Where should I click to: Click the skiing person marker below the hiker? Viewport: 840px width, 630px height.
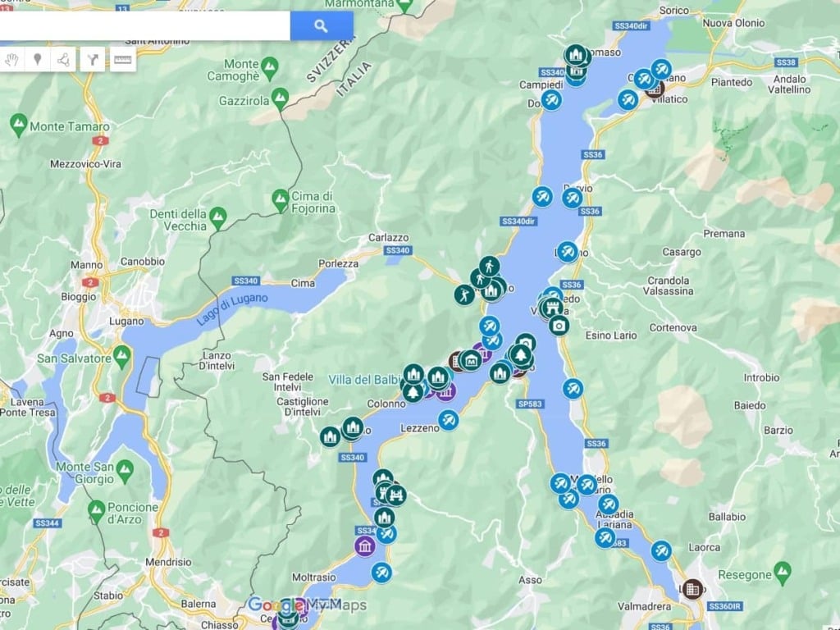coord(480,280)
